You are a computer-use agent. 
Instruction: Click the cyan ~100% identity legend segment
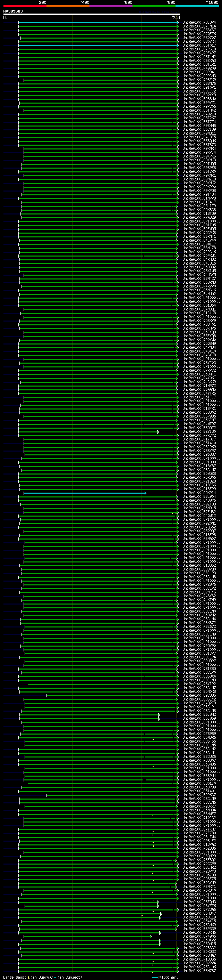pos(197,6)
